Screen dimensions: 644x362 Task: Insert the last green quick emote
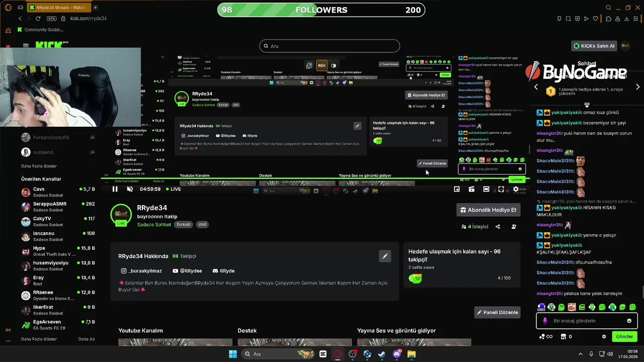(x=632, y=307)
